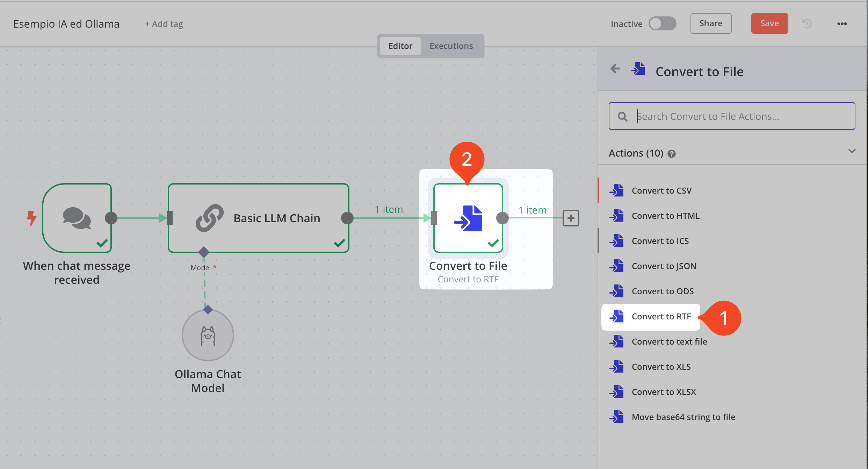
Task: Click the Ollama Chat Model label
Action: 208,381
